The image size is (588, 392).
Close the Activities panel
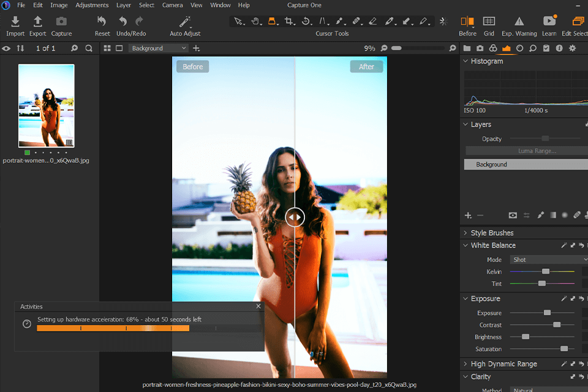coord(258,306)
